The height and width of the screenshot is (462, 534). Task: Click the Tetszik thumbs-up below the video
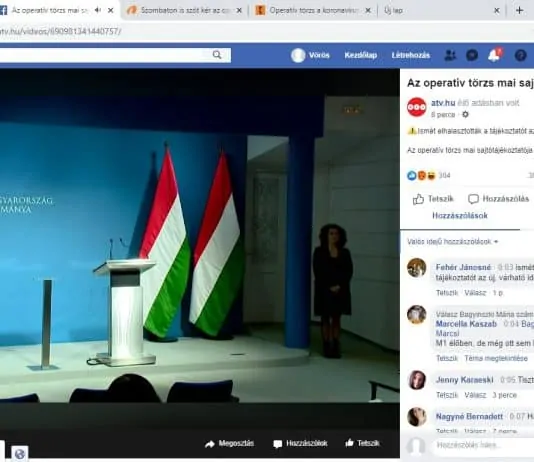pyautogui.click(x=349, y=443)
